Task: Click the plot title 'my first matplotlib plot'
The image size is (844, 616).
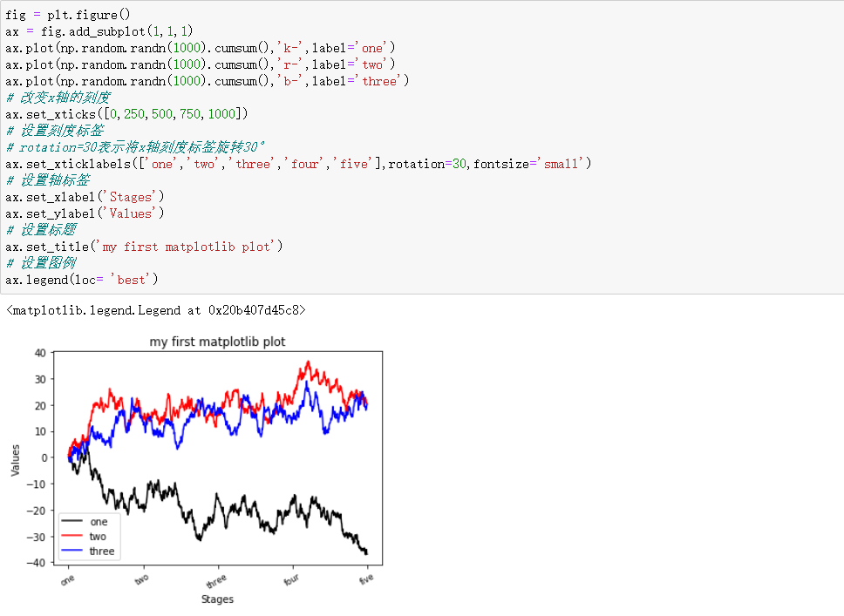Action: pos(217,342)
